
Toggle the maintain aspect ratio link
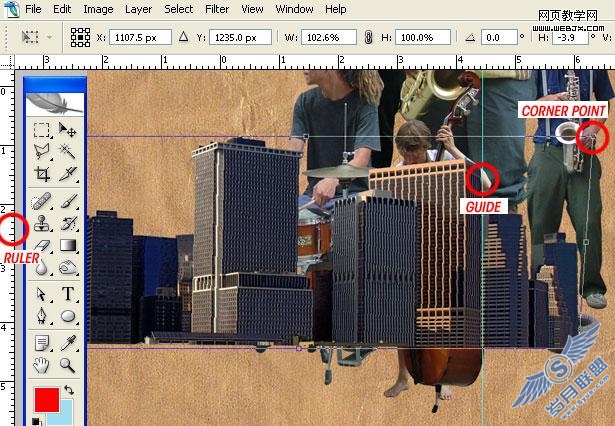[x=368, y=38]
